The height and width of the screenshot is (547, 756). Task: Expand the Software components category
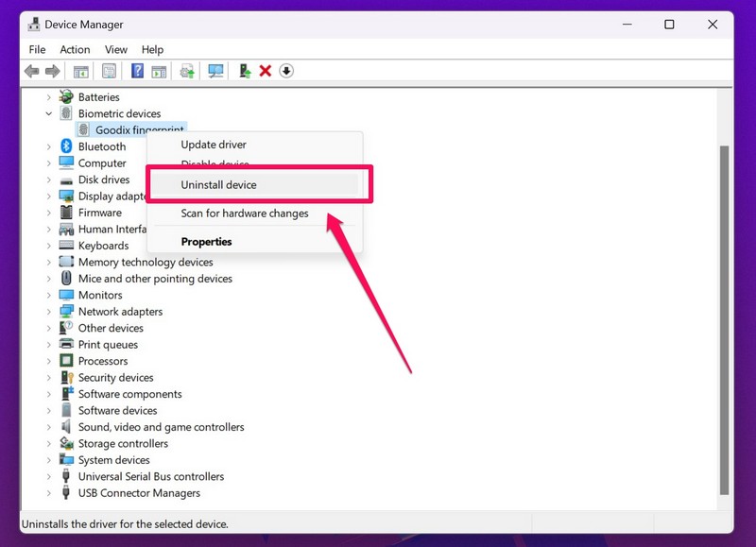click(x=49, y=394)
